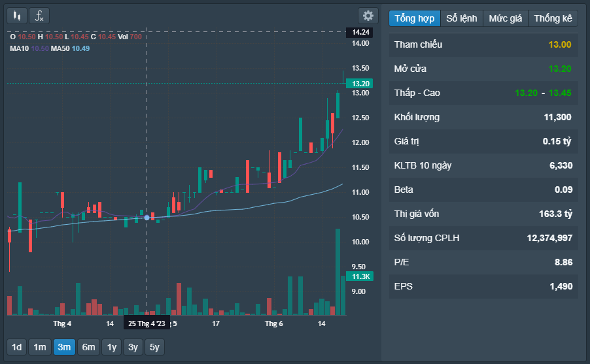The height and width of the screenshot is (364, 590).
Task: Click the 13.20 current price label
Action: coord(361,84)
